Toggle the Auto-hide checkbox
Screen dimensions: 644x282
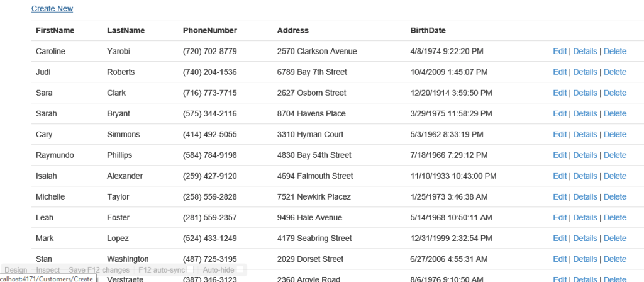(x=240, y=269)
